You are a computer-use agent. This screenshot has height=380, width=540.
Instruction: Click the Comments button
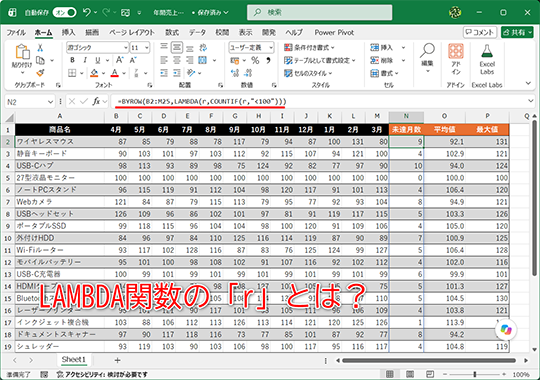point(480,32)
